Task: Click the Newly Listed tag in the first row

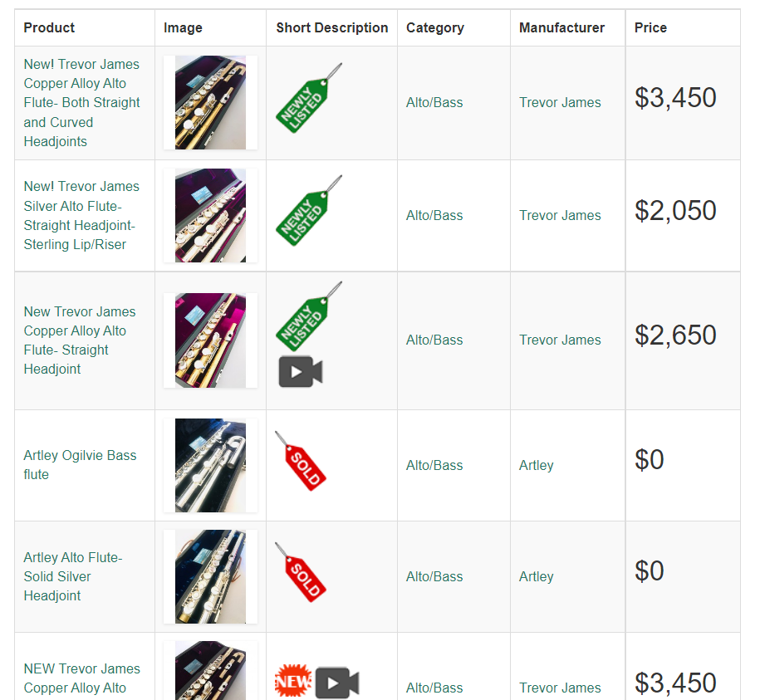Action: (x=309, y=98)
